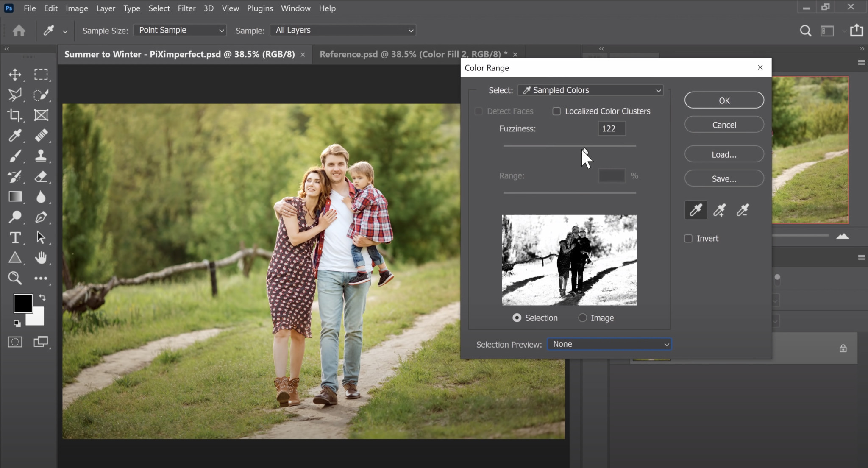Select the Clone Stamp tool
This screenshot has width=868, height=468.
point(41,156)
